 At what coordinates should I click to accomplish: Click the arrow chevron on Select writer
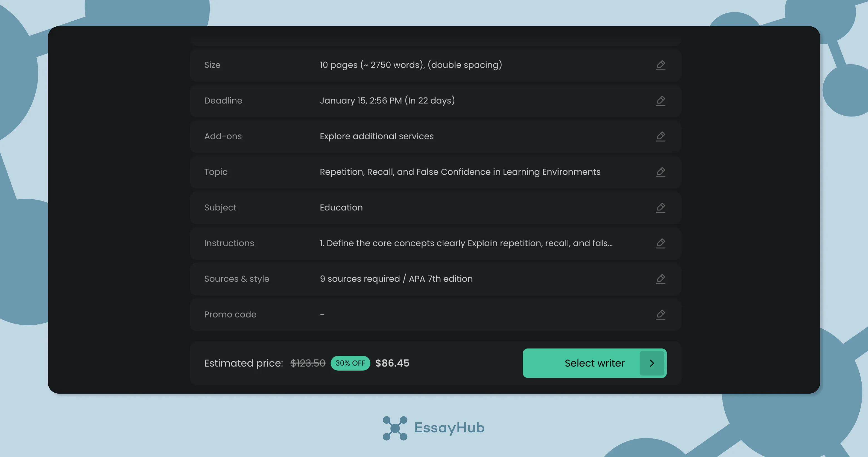pos(652,363)
